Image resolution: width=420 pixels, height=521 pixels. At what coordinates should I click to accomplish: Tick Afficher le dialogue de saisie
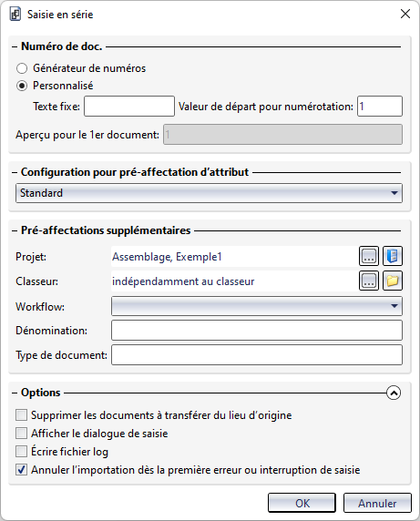coord(22,434)
